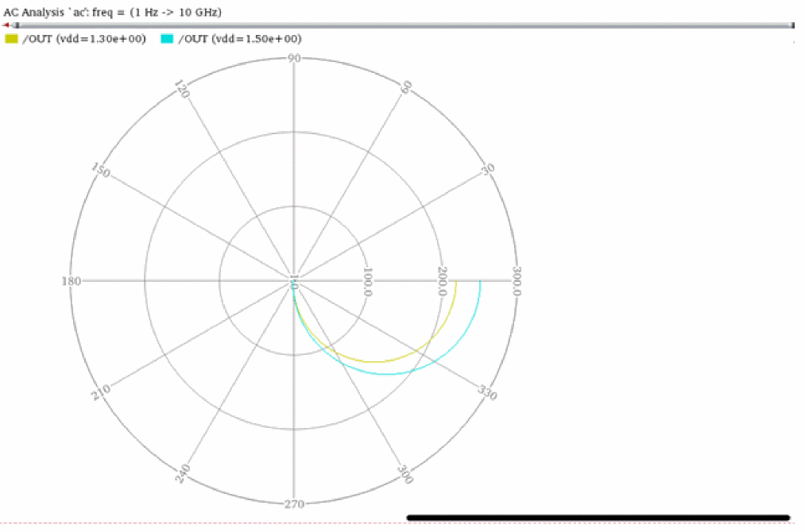805x532 pixels.
Task: Click the 180 degree angle label
Action: click(72, 280)
